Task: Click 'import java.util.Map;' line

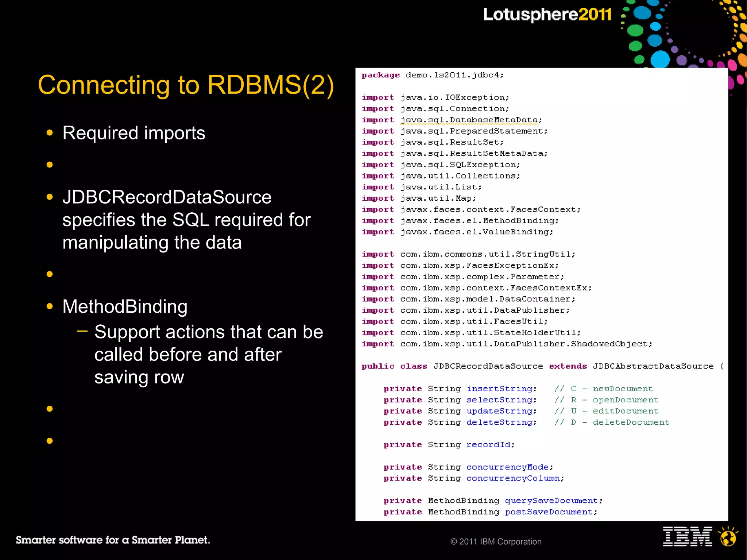Action: (x=419, y=198)
